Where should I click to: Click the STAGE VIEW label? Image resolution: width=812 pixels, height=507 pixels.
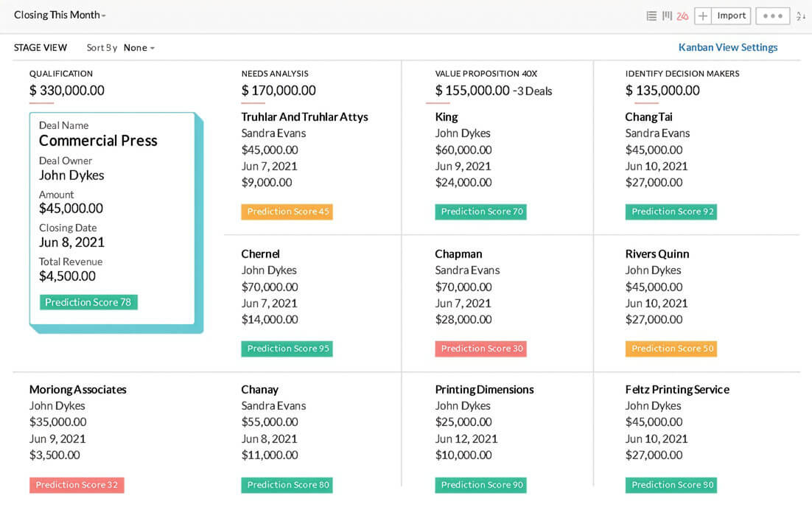[x=41, y=48]
